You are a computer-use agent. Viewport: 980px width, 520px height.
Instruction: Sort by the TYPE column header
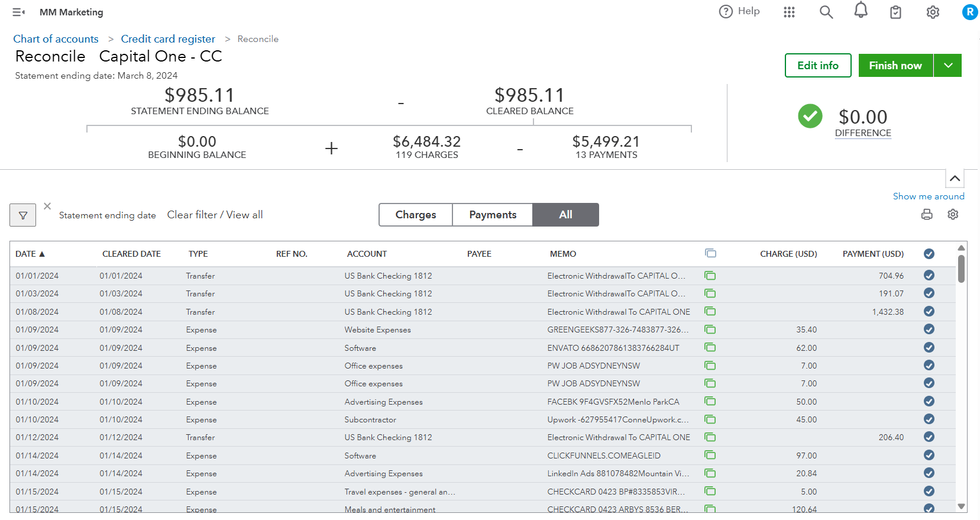click(198, 254)
